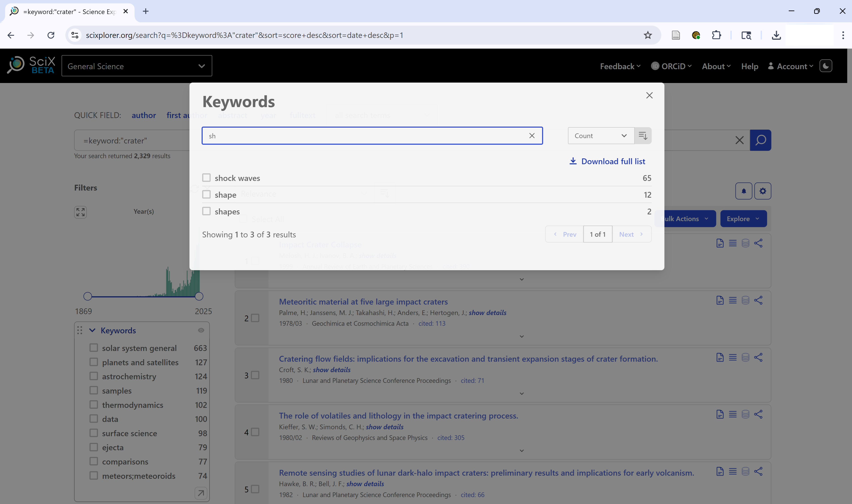Open browser downloads icon

tap(776, 35)
